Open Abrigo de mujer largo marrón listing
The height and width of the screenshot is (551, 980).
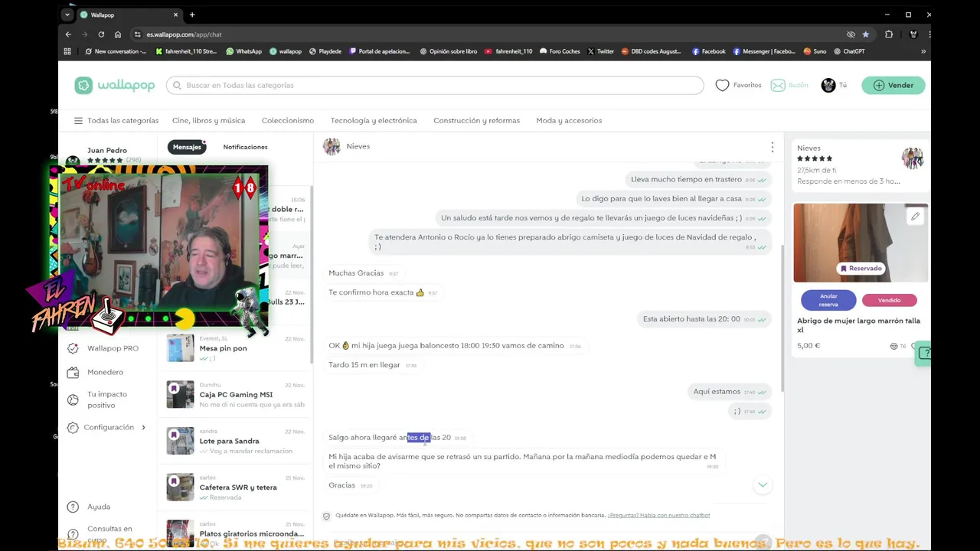click(x=858, y=324)
